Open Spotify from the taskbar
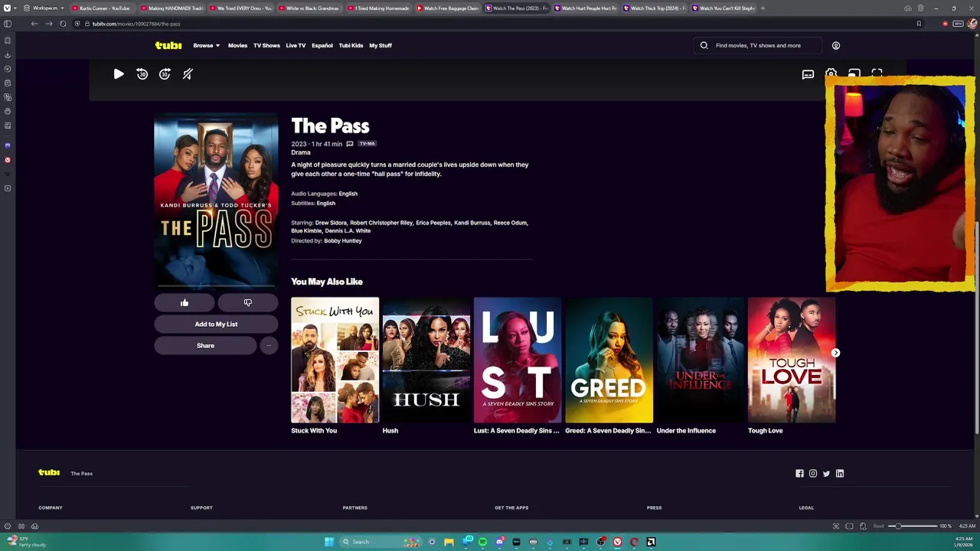 [x=482, y=542]
